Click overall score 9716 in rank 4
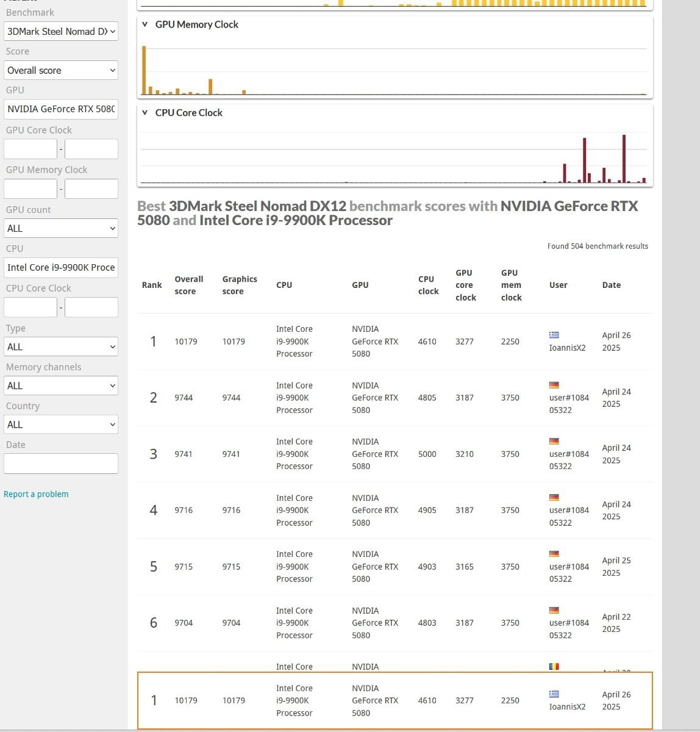700x732 pixels. click(x=184, y=510)
